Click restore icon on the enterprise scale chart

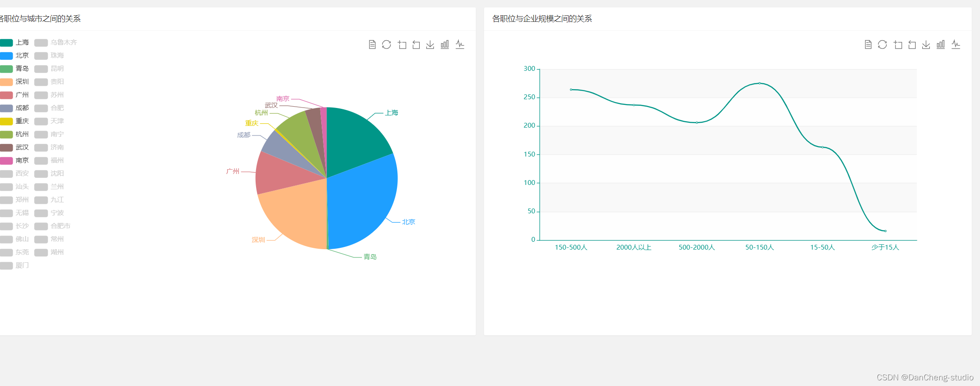tap(882, 45)
